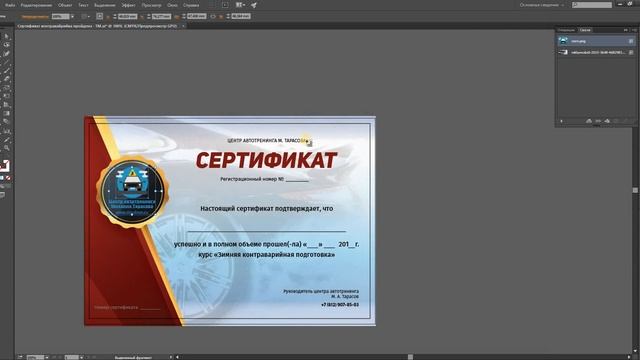This screenshot has height=360, width=640.
Task: Select the Direct Selection tool
Action: pyautogui.click(x=7, y=36)
